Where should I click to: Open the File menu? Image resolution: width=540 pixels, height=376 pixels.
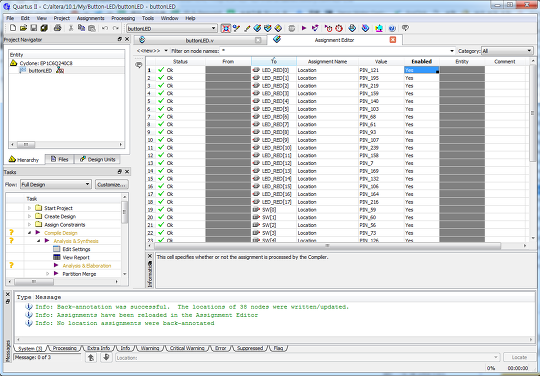click(x=10, y=18)
